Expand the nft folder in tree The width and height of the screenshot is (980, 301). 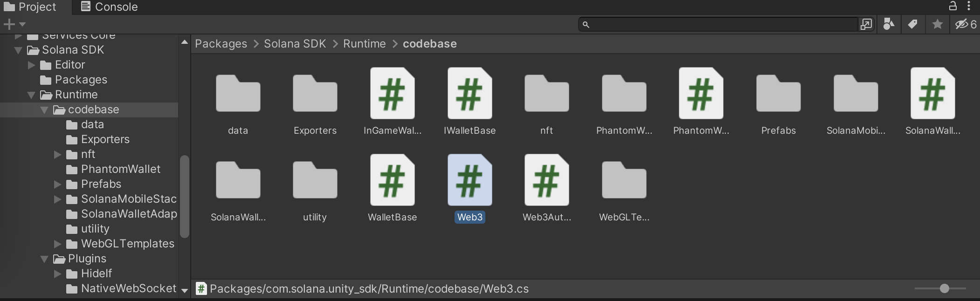(57, 155)
